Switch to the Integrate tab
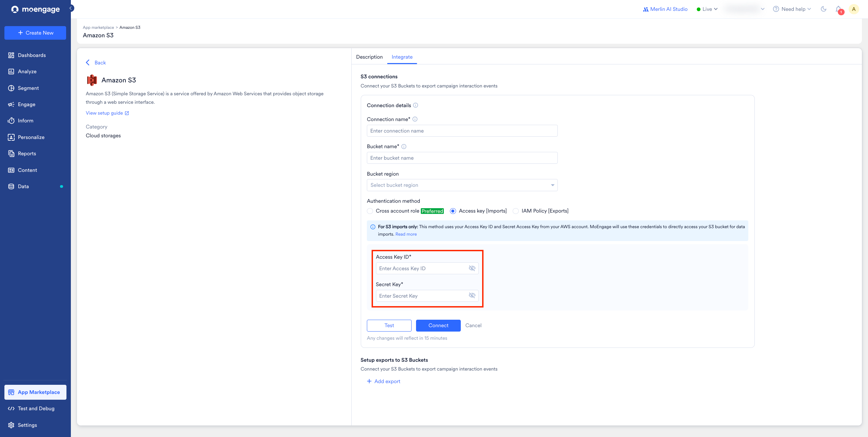Image resolution: width=868 pixels, height=437 pixels. tap(402, 57)
